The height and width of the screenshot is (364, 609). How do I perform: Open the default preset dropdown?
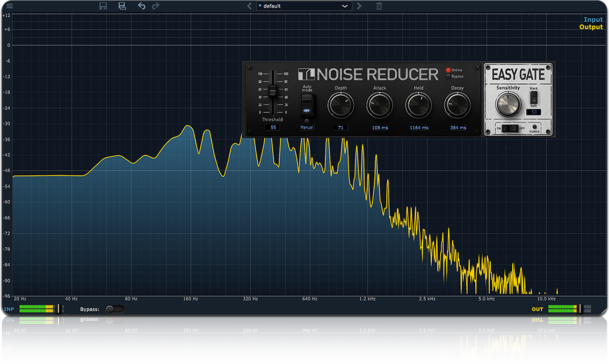coord(304,6)
